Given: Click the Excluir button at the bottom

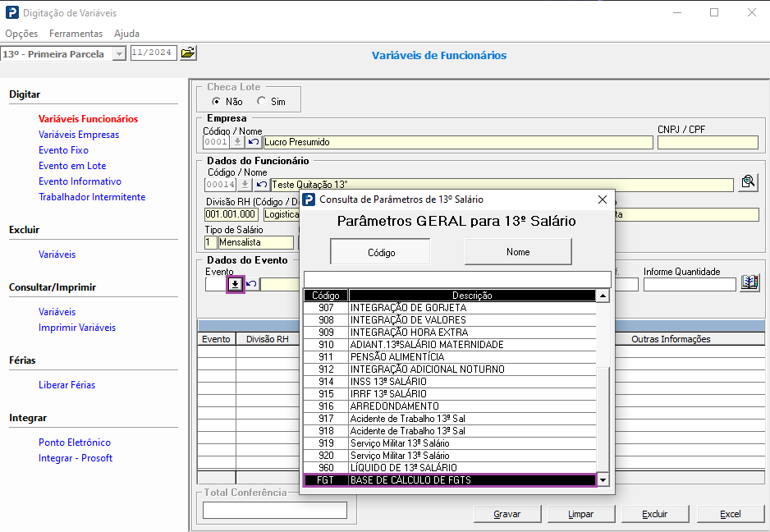Looking at the screenshot, I should 655,514.
